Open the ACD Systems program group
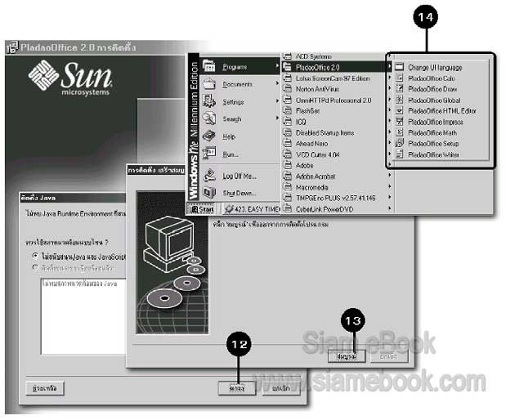Viewport: 506px width, 420px height. pyautogui.click(x=338, y=56)
